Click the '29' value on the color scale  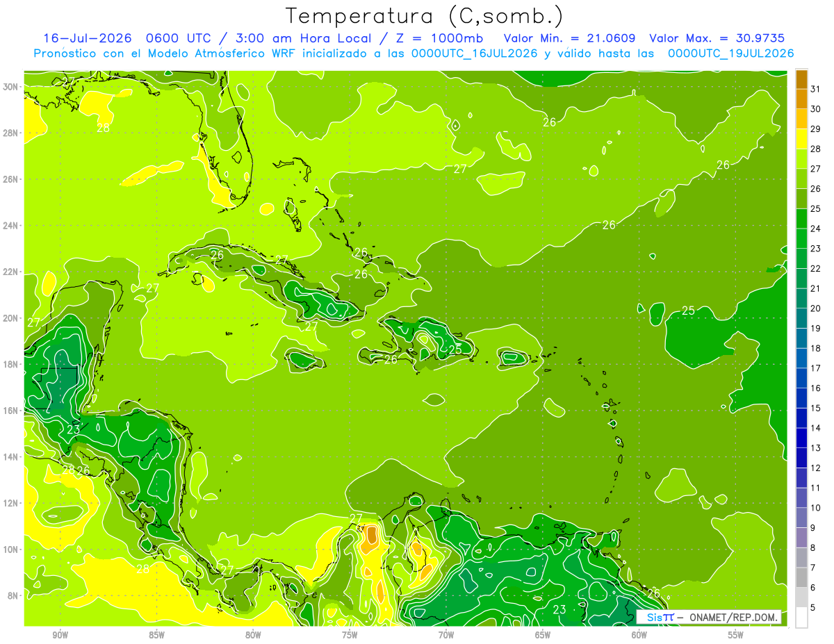click(x=816, y=129)
